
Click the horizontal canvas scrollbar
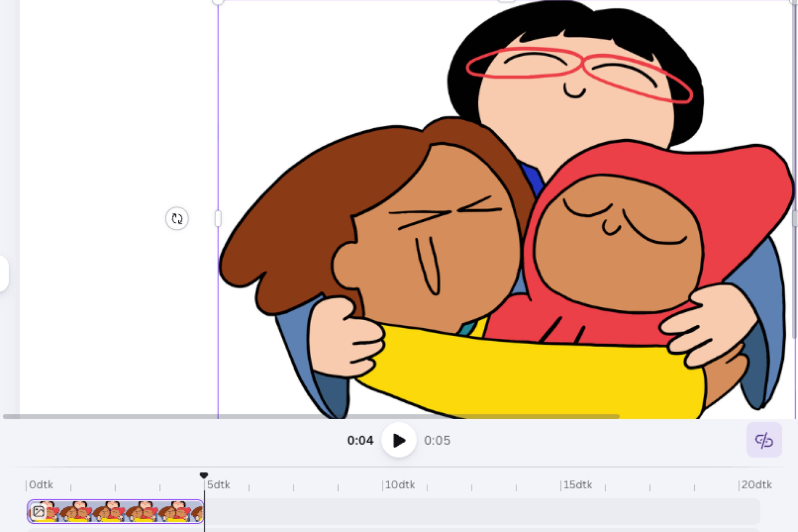[311, 416]
